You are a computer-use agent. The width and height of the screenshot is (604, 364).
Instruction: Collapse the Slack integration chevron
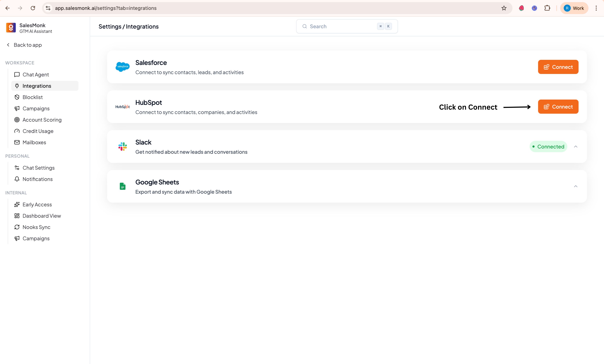(x=576, y=147)
